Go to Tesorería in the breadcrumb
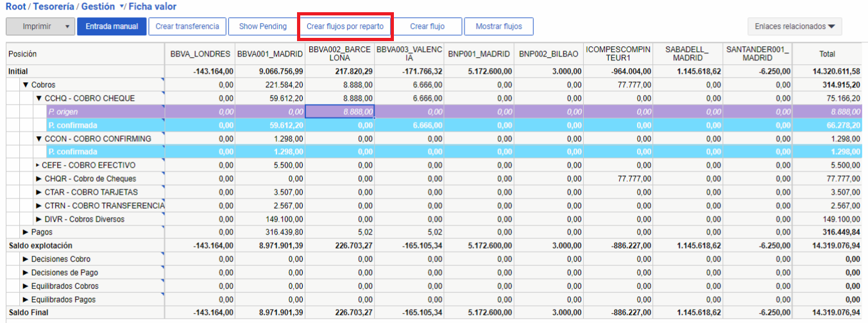This screenshot has height=323, width=868. (55, 6)
